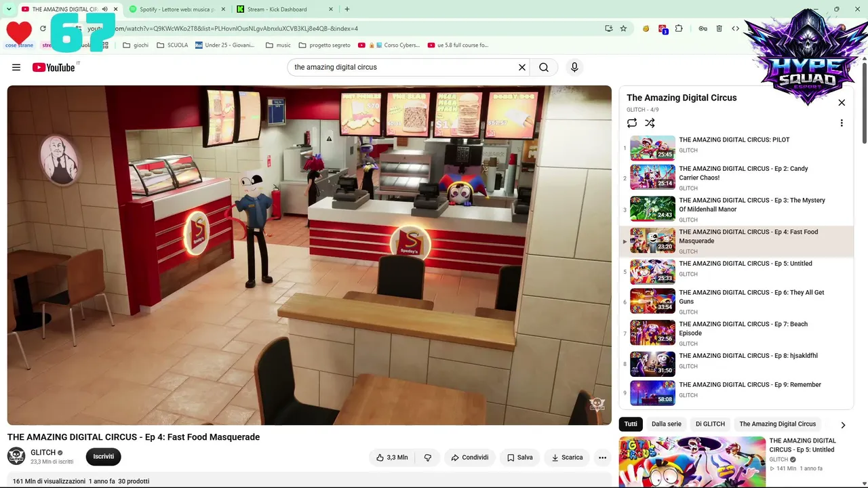This screenshot has width=868, height=488.
Task: Like the video with 3,3 Mln likes
Action: [392, 457]
